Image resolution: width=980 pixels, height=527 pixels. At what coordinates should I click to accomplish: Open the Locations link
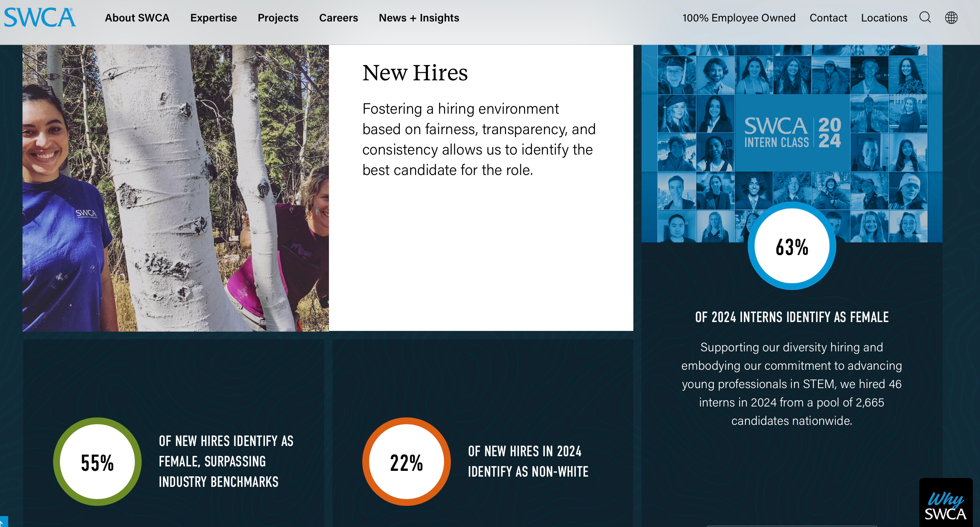tap(884, 18)
